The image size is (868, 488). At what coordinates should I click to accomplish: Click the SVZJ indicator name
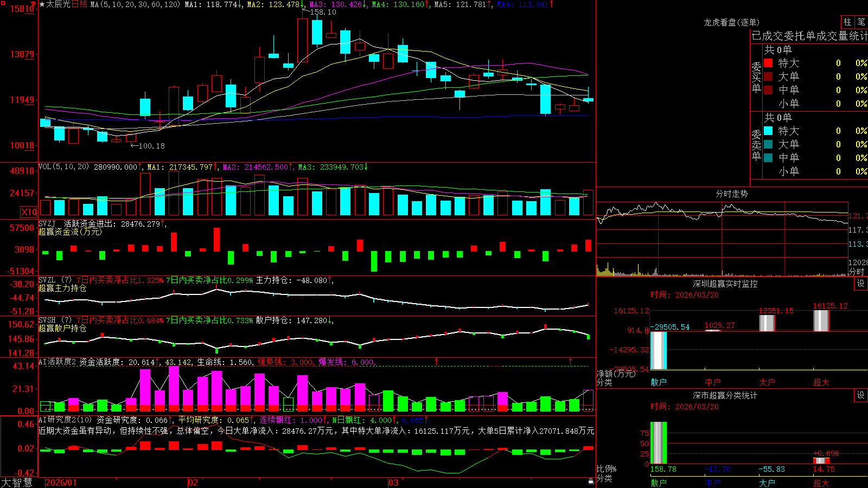(x=47, y=223)
